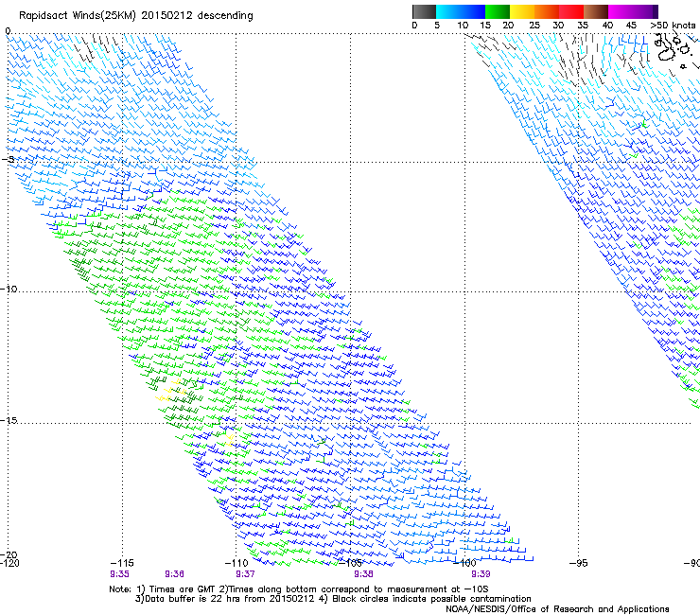
Task: Click the longitude axis label "-110"
Action: (236, 563)
